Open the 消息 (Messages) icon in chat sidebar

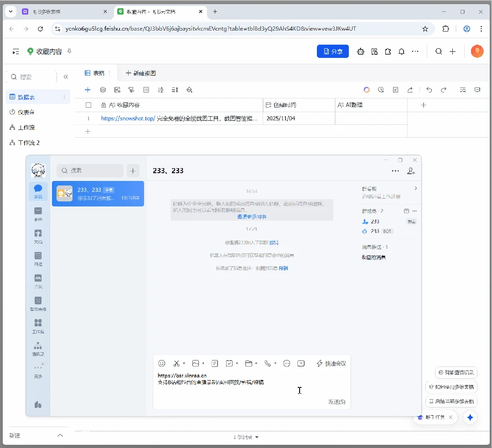(38, 191)
